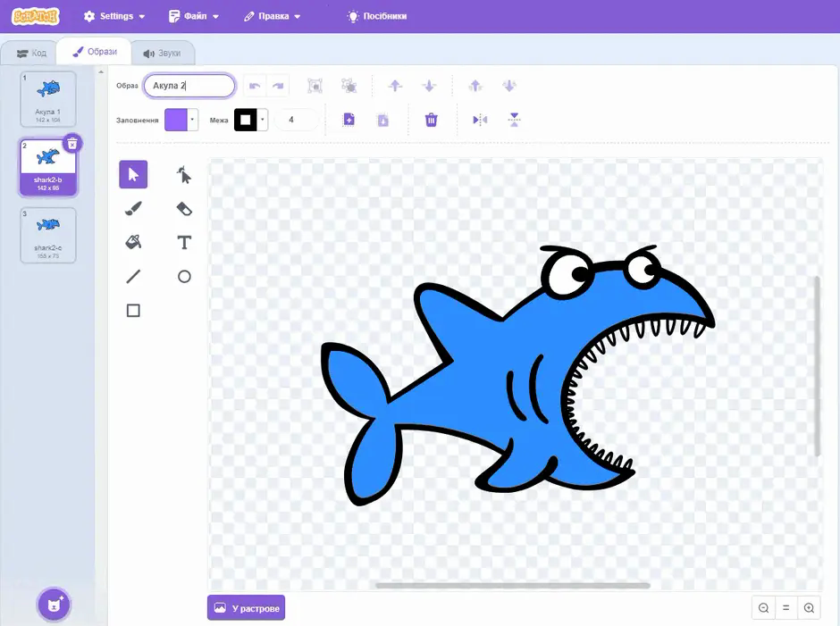Viewport: 840px width, 626px height.
Task: Click the purple fill color swatch
Action: coord(176,120)
